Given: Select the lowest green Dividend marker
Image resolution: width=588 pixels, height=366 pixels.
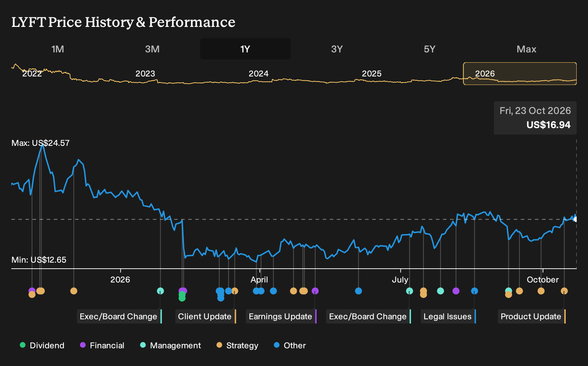Looking at the screenshot, I should (x=182, y=298).
